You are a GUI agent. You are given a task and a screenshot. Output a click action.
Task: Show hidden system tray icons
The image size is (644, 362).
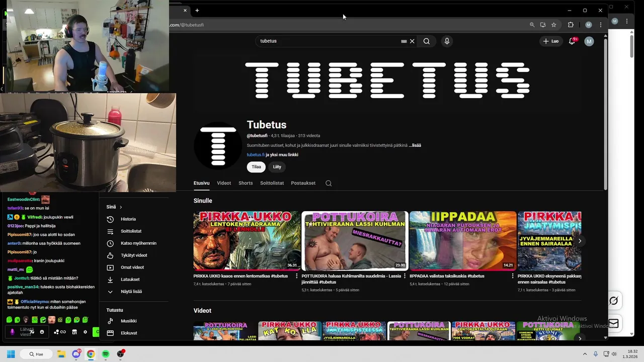click(585, 354)
